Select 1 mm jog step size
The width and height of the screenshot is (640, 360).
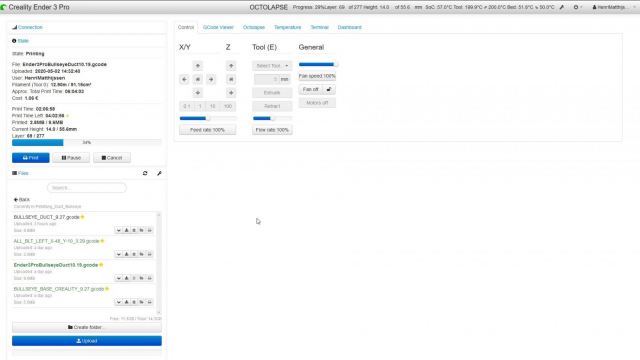point(200,106)
